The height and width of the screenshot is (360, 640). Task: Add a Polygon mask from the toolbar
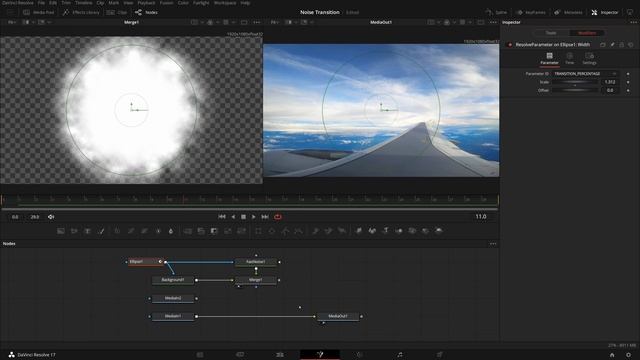coord(285,231)
